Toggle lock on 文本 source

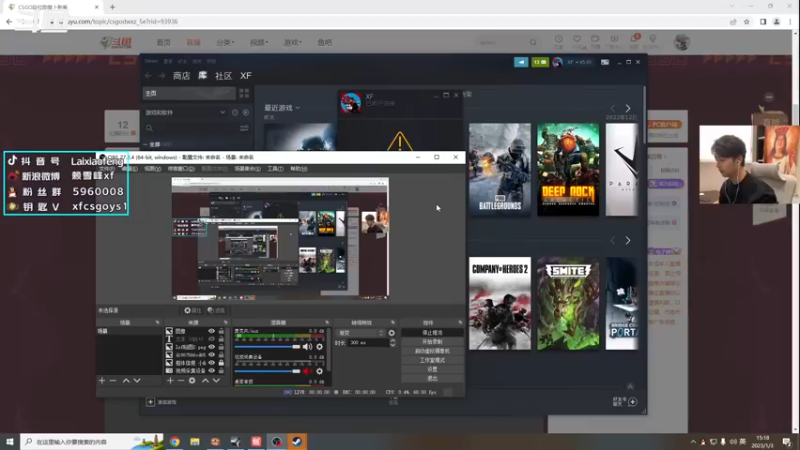pyautogui.click(x=221, y=339)
